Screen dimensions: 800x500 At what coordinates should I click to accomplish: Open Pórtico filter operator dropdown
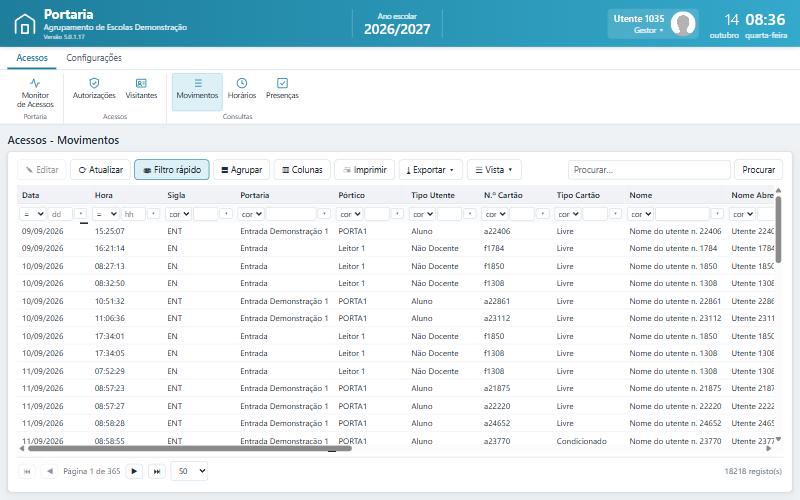coord(350,214)
